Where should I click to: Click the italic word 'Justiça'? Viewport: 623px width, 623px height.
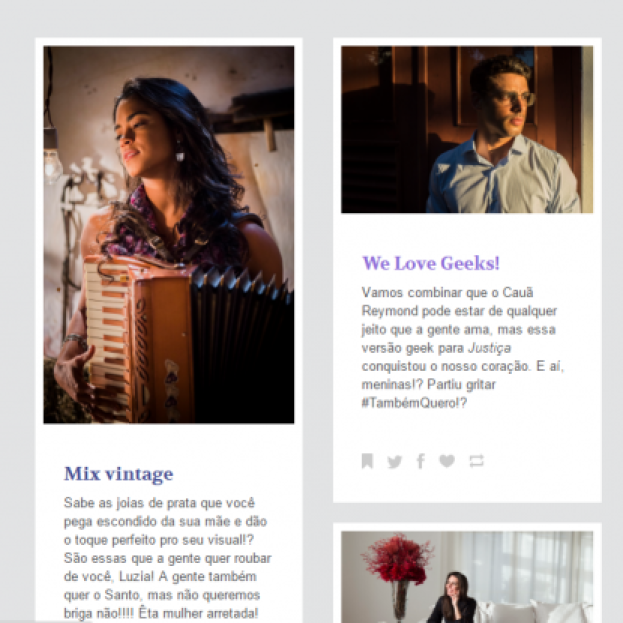[x=490, y=348]
